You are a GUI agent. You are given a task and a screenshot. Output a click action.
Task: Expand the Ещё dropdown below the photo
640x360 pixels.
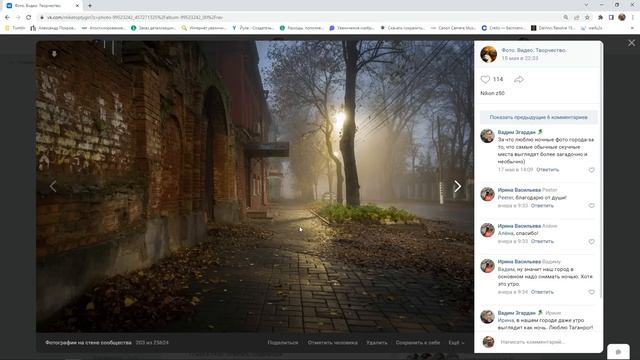456,342
